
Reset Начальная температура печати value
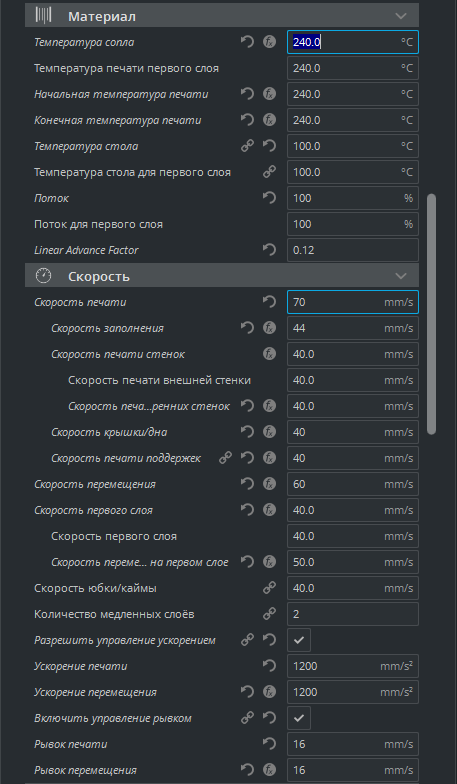(248, 94)
